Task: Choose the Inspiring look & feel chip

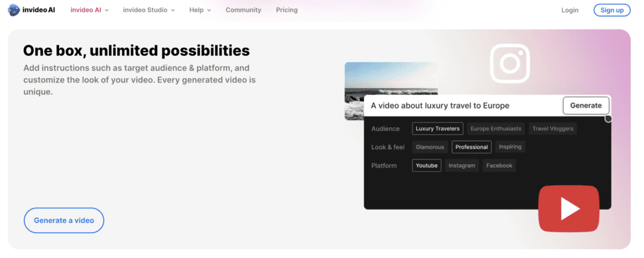Action: click(x=510, y=147)
